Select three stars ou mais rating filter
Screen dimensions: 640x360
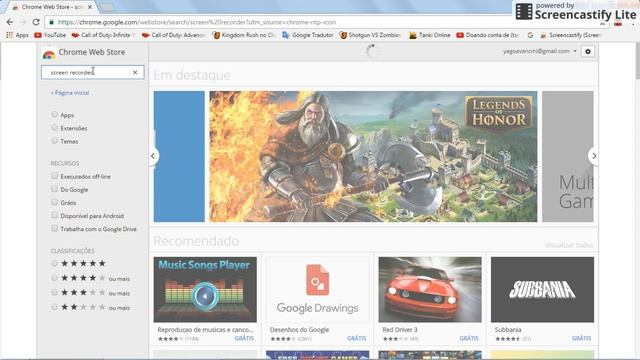click(x=54, y=293)
